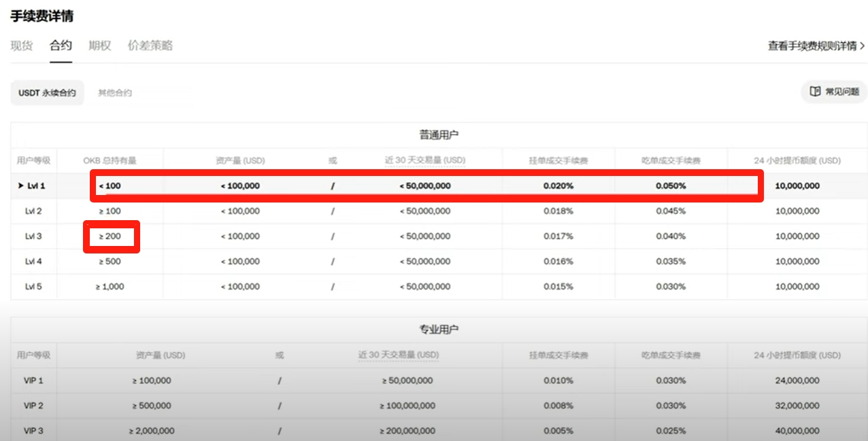The width and height of the screenshot is (868, 441).
Task: Click the dotted-underlined 近 30 天交易量 header in 普通用户 table
Action: click(x=425, y=160)
